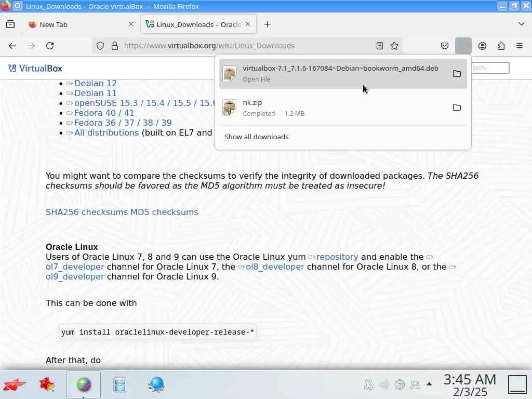
Task: Open a new tab with plus button
Action: click(x=268, y=24)
